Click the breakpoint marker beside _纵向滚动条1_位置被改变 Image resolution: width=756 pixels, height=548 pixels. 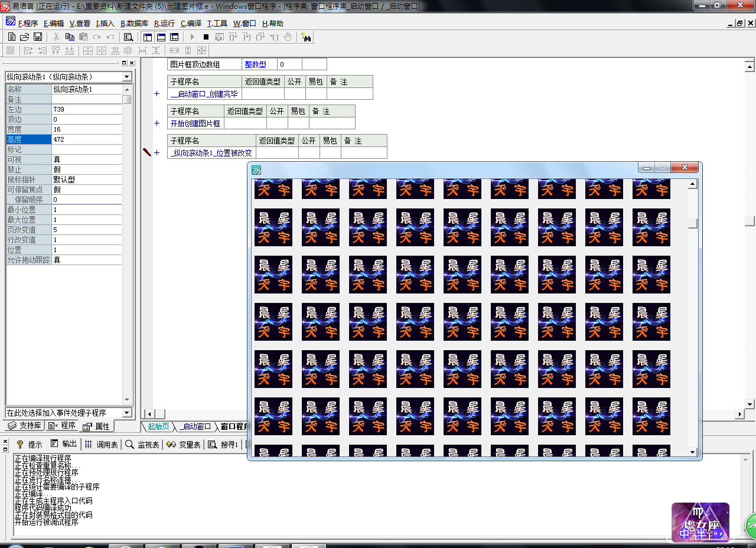[147, 152]
